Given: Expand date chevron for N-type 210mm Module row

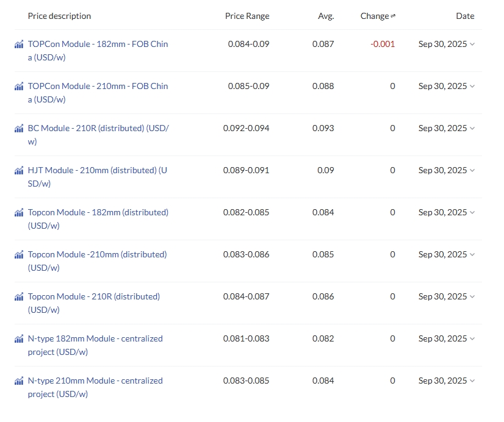Looking at the screenshot, I should pos(472,381).
